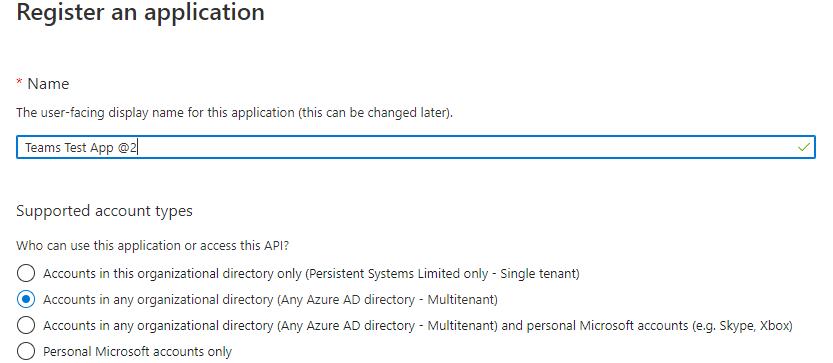Choose the selected Multitenant radio button

(x=26, y=300)
